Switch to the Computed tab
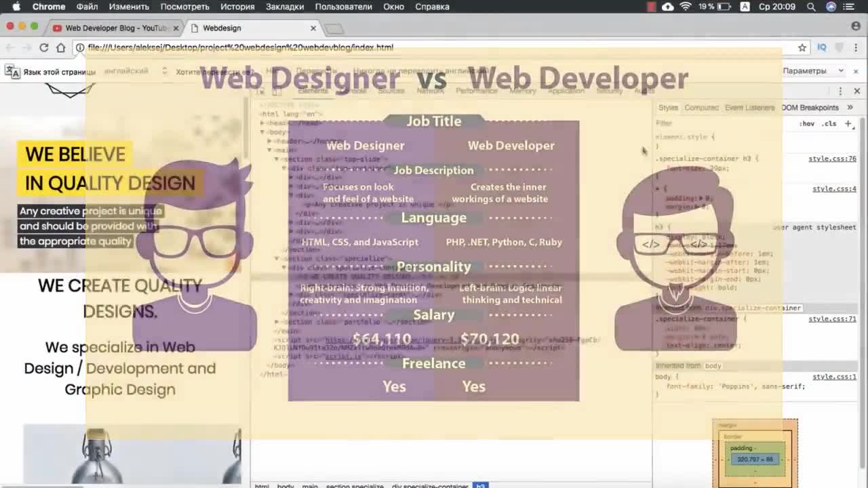The width and height of the screenshot is (868, 488). (701, 108)
